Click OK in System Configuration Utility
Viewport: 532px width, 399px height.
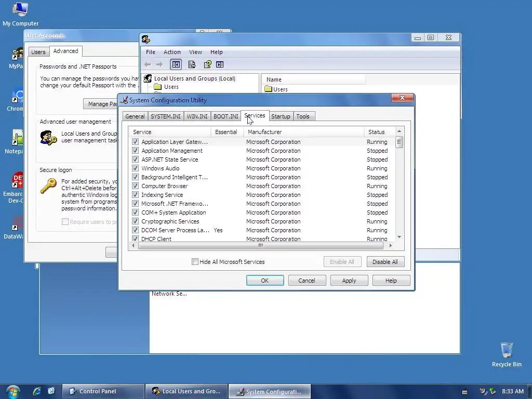coord(265,281)
